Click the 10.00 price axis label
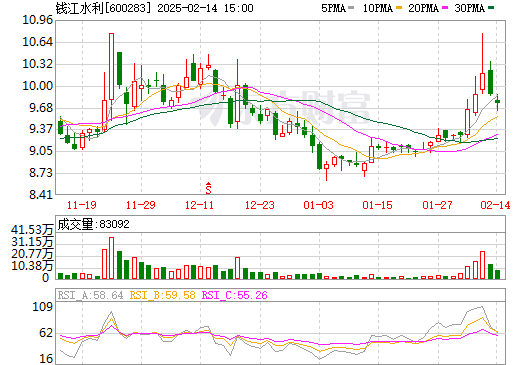Screen dimensions: 520x365 [38, 86]
